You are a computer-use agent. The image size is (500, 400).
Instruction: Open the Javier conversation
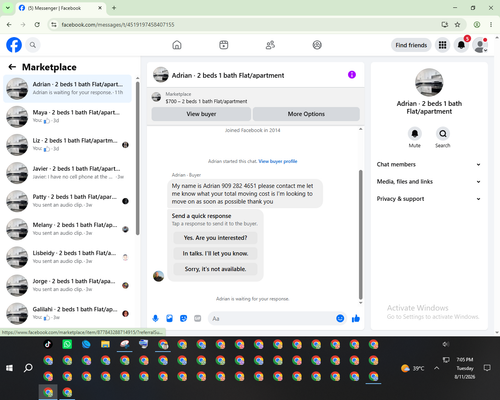(x=67, y=173)
